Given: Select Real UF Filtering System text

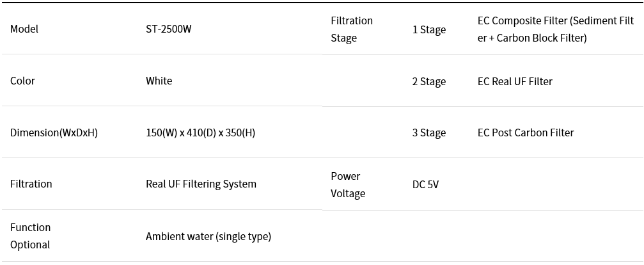Looking at the screenshot, I should 201,184.
